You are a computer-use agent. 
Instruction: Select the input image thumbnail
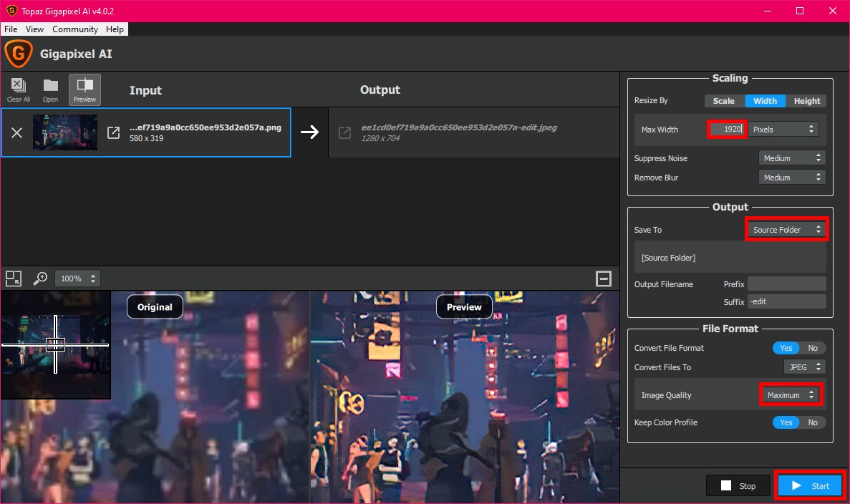click(65, 132)
